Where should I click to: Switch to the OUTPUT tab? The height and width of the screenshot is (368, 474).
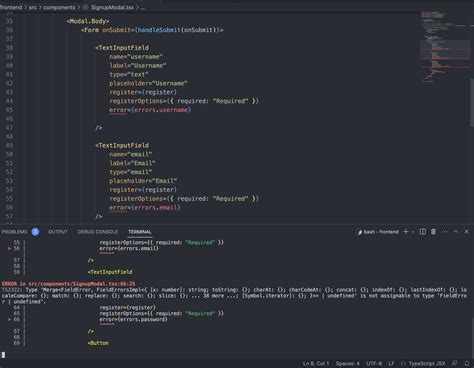(58, 232)
